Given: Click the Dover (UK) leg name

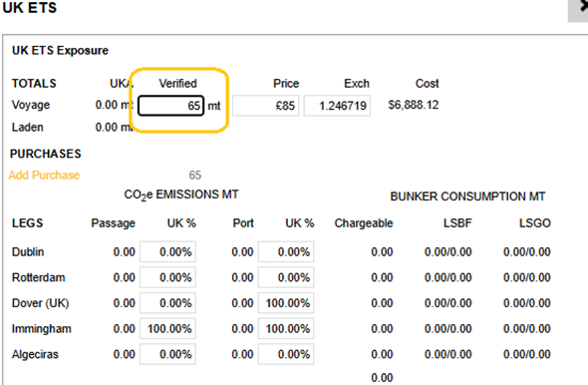Looking at the screenshot, I should pos(41,303).
